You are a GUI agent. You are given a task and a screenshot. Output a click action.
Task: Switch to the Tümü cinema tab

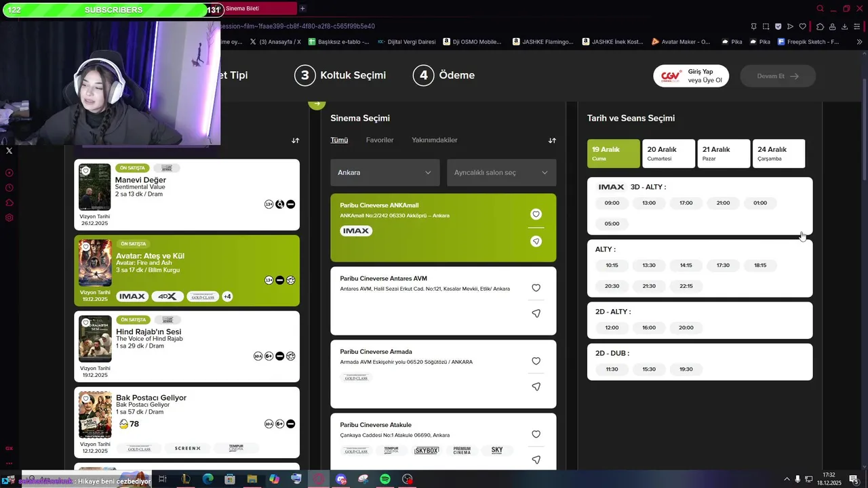coord(339,140)
